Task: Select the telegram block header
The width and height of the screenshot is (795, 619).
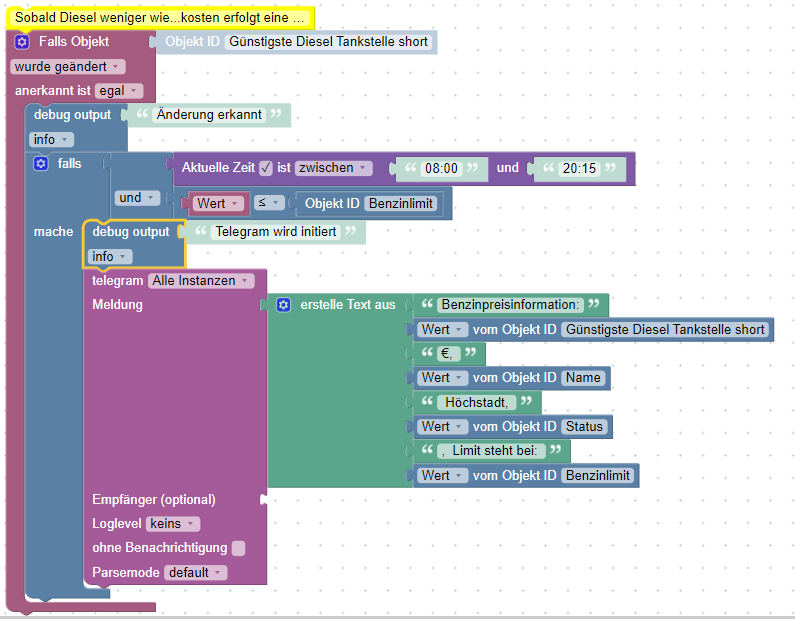Action: pos(118,281)
